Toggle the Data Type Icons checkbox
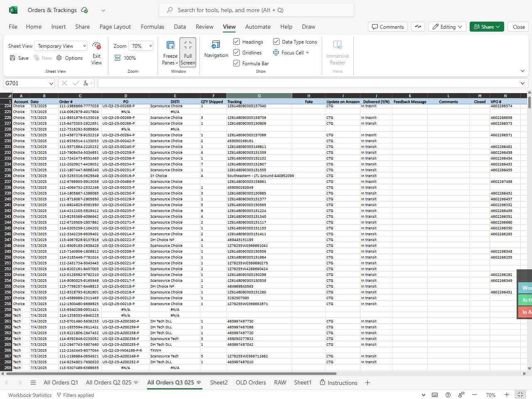 276,42
